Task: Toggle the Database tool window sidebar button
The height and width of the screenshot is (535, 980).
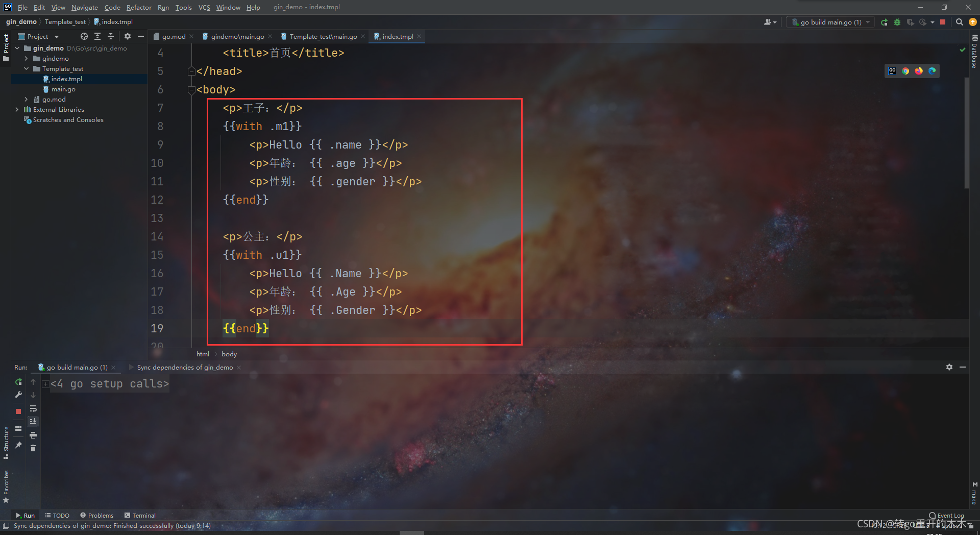Action: [974, 51]
